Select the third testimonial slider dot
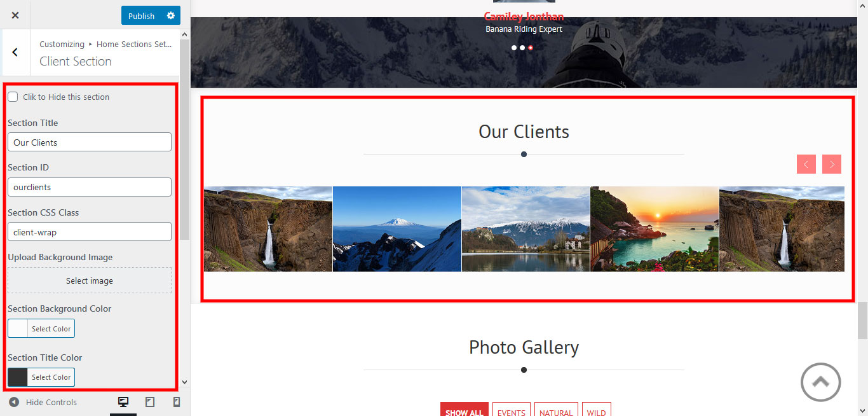Viewport: 868px width, 416px height. 531,48
